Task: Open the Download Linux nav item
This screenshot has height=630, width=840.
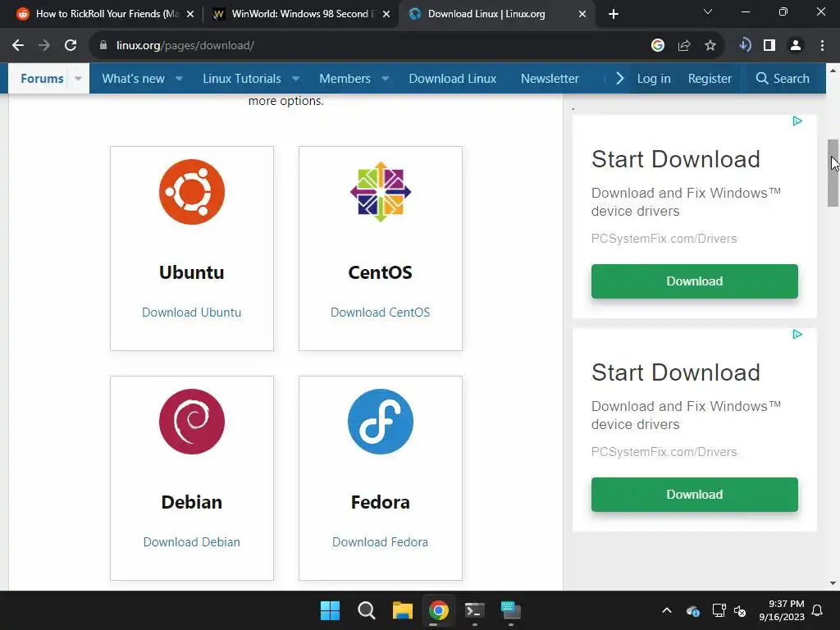Action: tap(453, 79)
